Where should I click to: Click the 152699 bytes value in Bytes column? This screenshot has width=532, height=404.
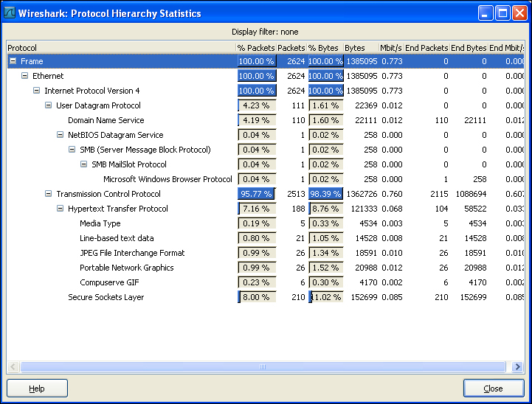pos(364,297)
